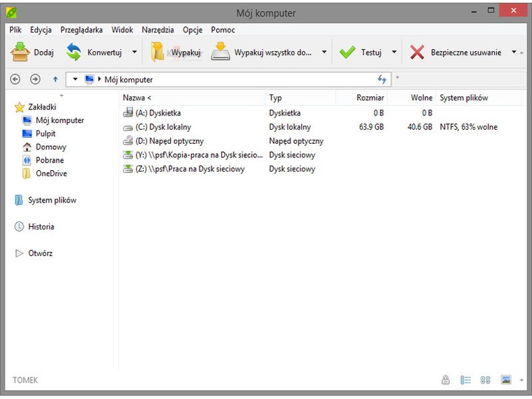Viewport: 532px width, 399px height.
Task: Open Historia in the sidebar
Action: 41,227
